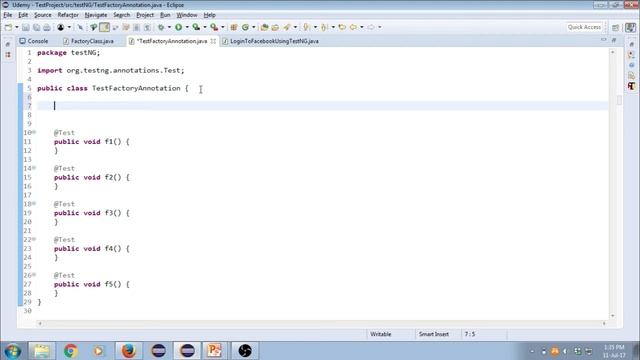
Task: Click the vertical editor scrollbar
Action: (612, 184)
